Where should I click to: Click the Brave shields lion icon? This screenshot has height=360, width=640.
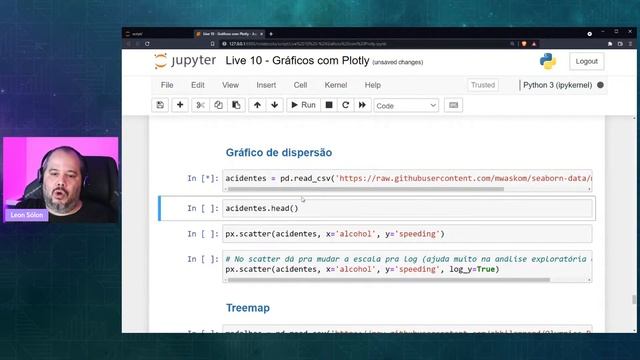pos(524,44)
